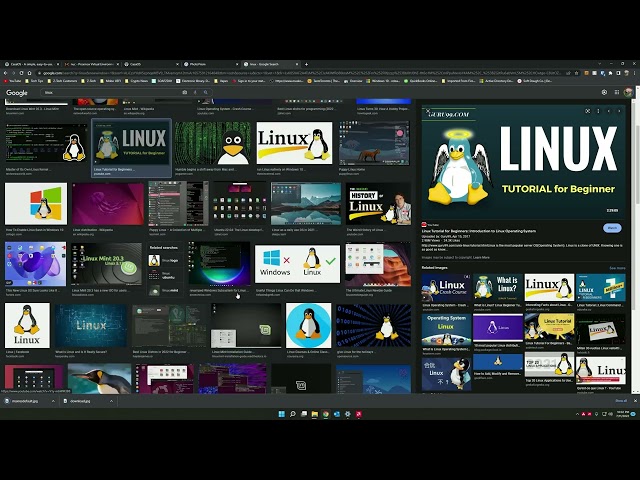Viewport: 640px width, 480px height.
Task: Open the Matrix code penguin thumbnail
Action: [213, 143]
